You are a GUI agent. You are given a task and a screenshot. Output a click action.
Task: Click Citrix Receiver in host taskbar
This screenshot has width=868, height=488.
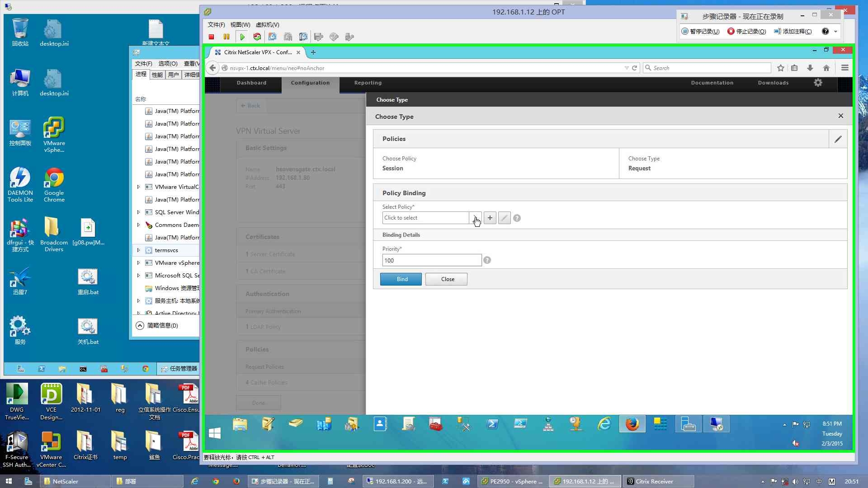click(658, 481)
